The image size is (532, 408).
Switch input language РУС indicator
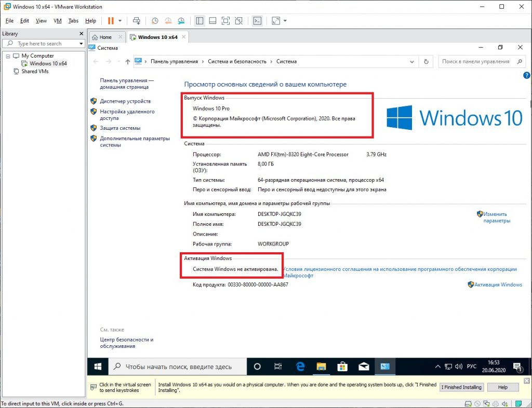coord(472,366)
